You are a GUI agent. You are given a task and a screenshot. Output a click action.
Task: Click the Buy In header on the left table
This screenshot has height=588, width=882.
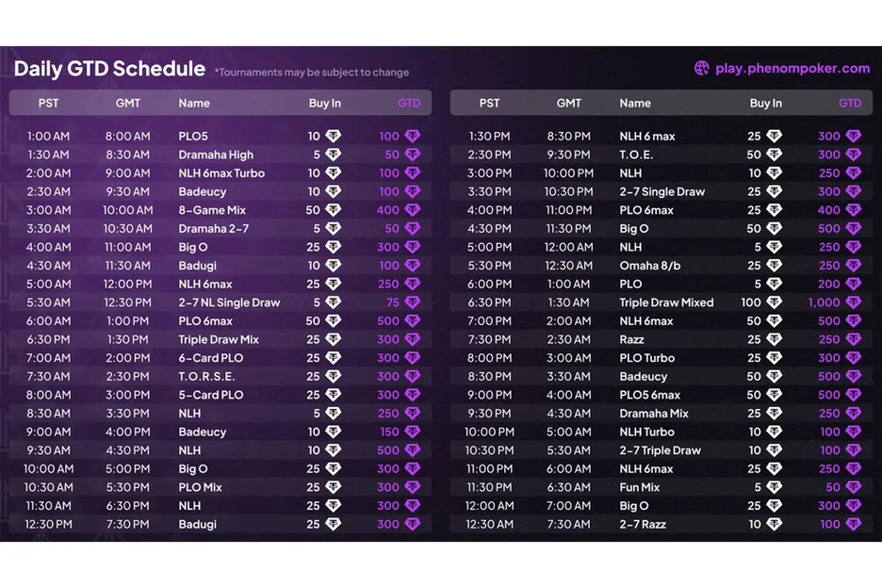click(324, 103)
